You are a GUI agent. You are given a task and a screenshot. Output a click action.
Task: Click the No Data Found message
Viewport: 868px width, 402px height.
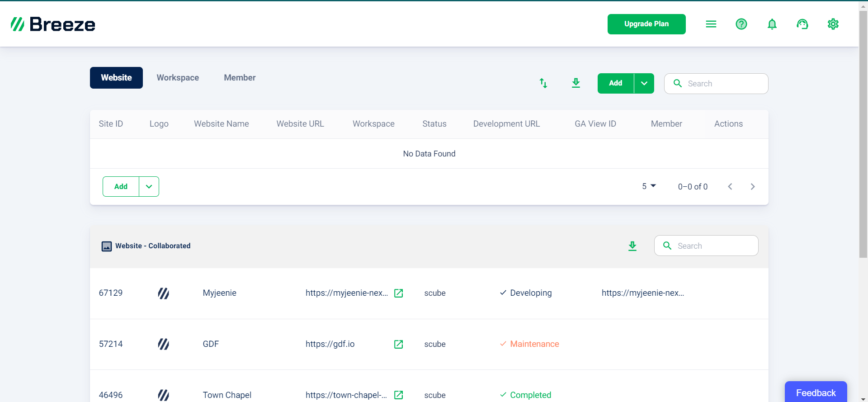pos(429,154)
